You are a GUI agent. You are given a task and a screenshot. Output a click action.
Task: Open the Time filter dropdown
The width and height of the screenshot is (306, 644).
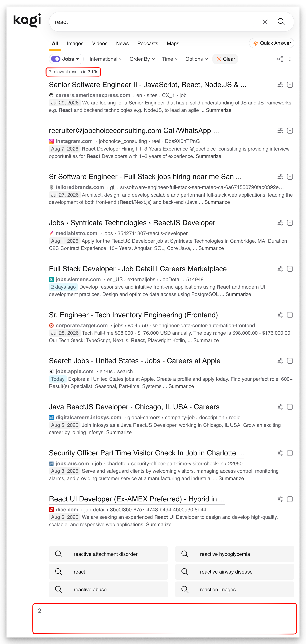coord(170,59)
